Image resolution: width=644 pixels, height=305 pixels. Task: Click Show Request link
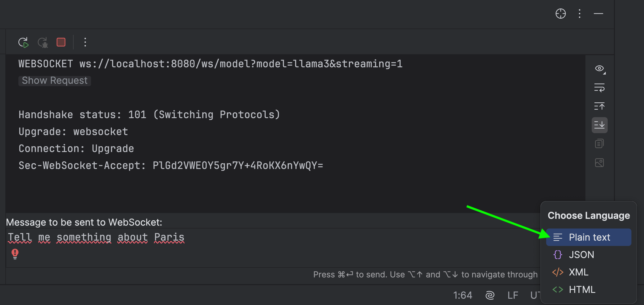54,81
